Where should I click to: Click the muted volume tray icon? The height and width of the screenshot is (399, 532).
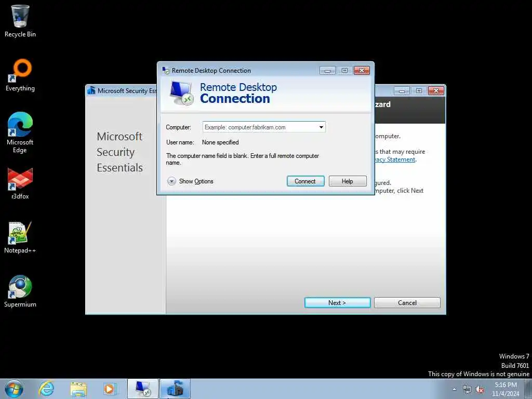480,390
